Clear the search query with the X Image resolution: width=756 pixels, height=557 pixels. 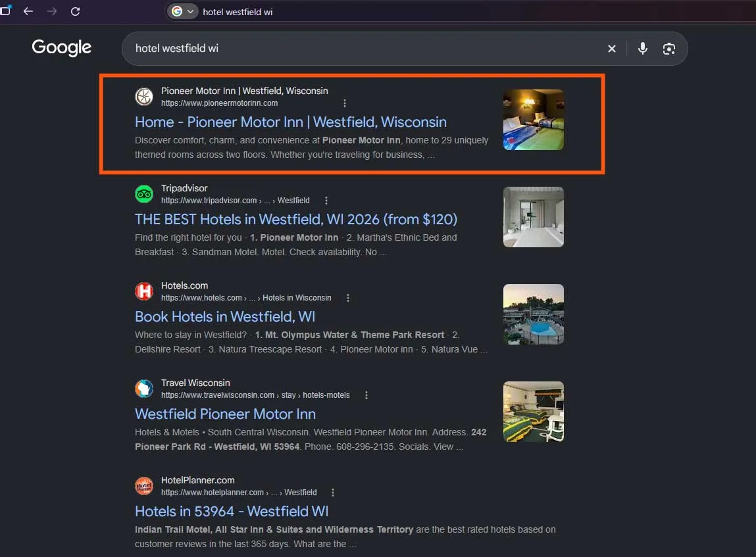612,48
